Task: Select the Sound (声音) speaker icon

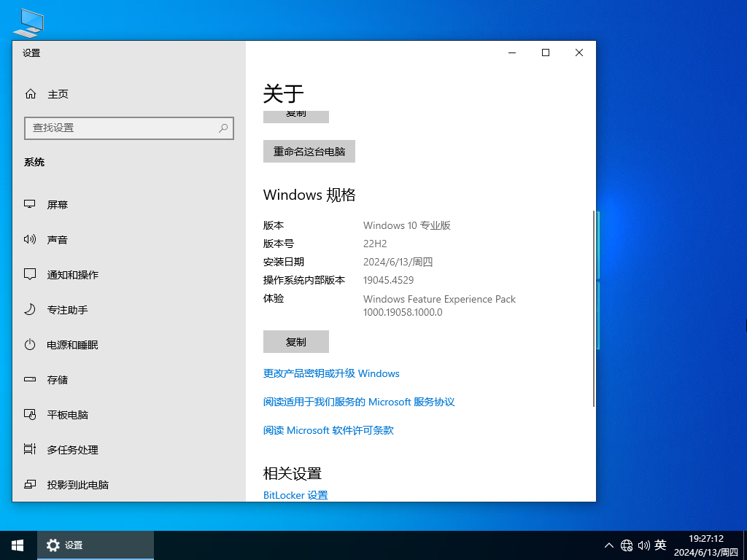Action: point(30,240)
